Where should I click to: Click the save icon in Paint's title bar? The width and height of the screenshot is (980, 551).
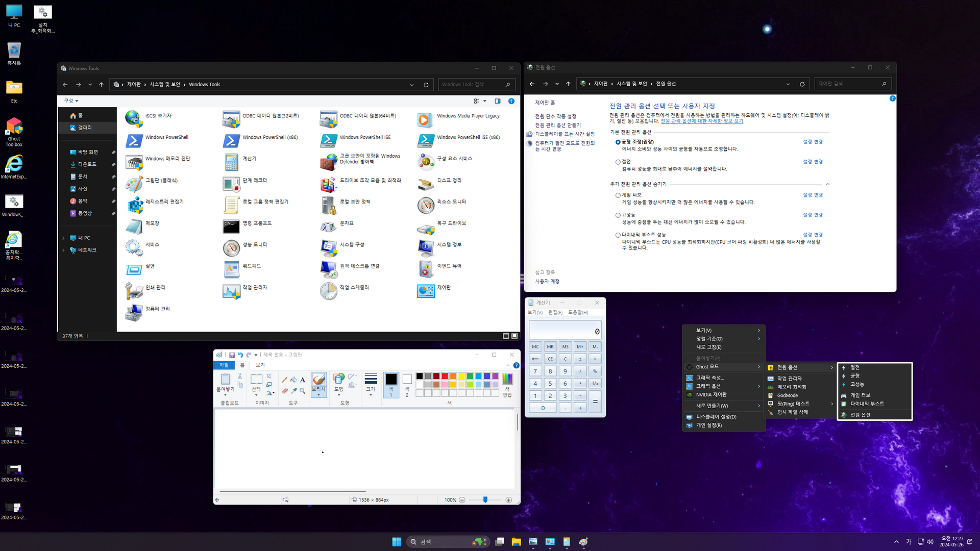232,355
